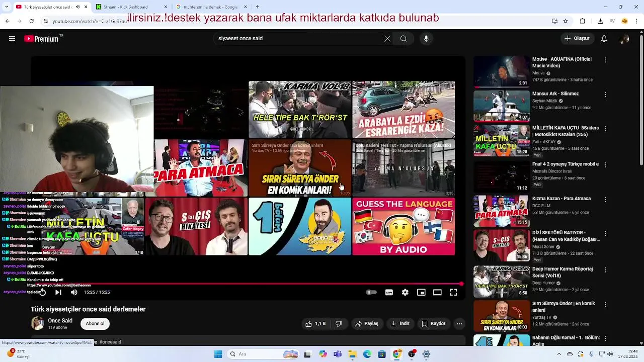Open File Explorer from the taskbar
The width and height of the screenshot is (644, 362).
352,354
